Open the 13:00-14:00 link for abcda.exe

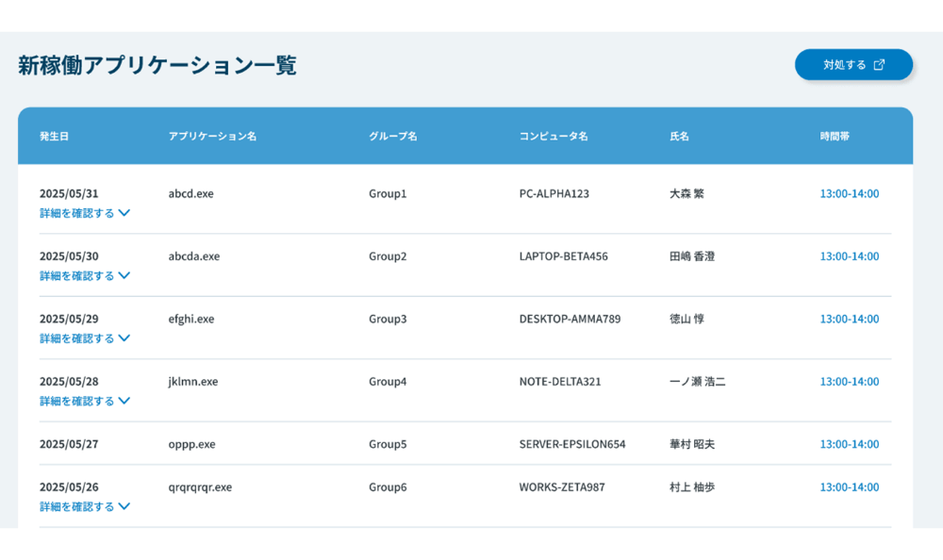(x=850, y=256)
